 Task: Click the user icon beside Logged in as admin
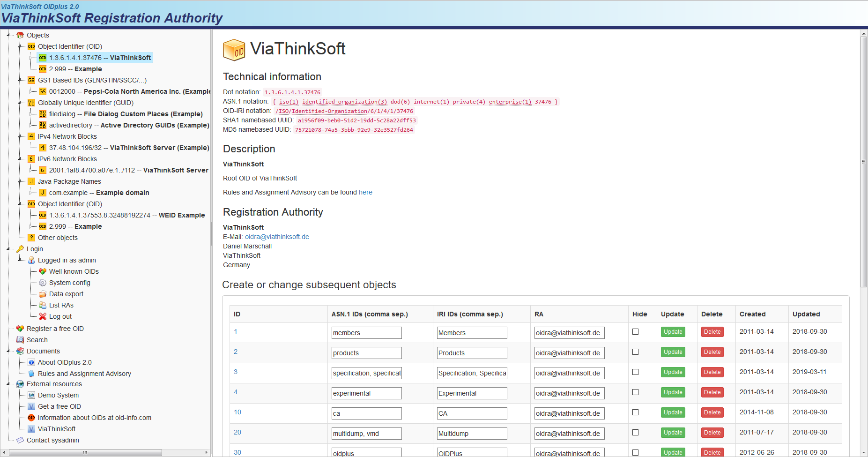31,260
